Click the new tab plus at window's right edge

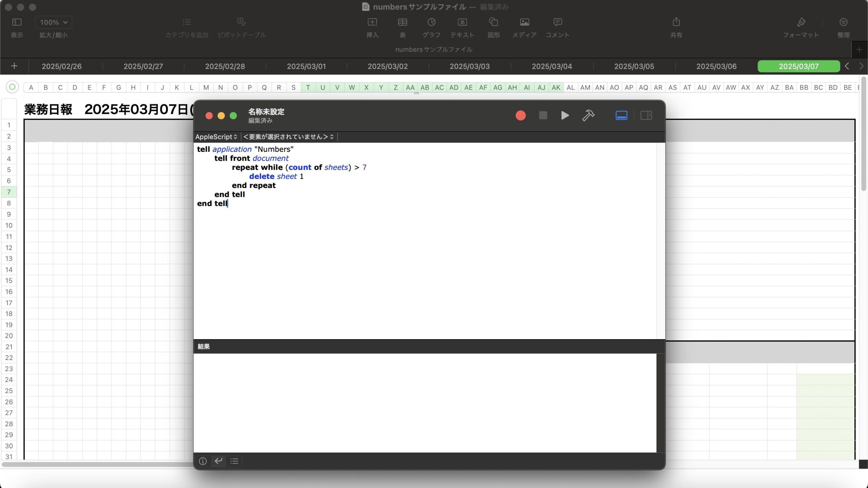[859, 50]
